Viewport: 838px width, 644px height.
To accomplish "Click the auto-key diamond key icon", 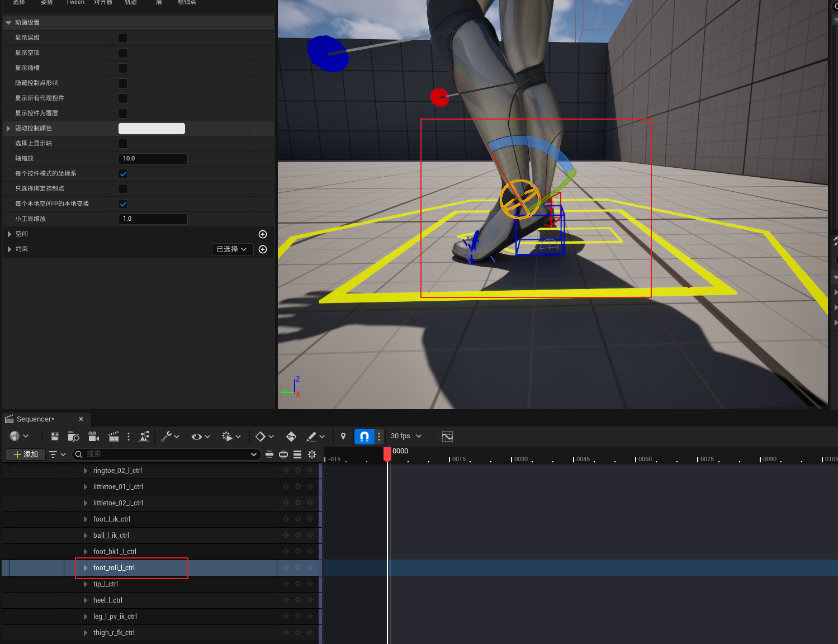I will click(x=291, y=436).
